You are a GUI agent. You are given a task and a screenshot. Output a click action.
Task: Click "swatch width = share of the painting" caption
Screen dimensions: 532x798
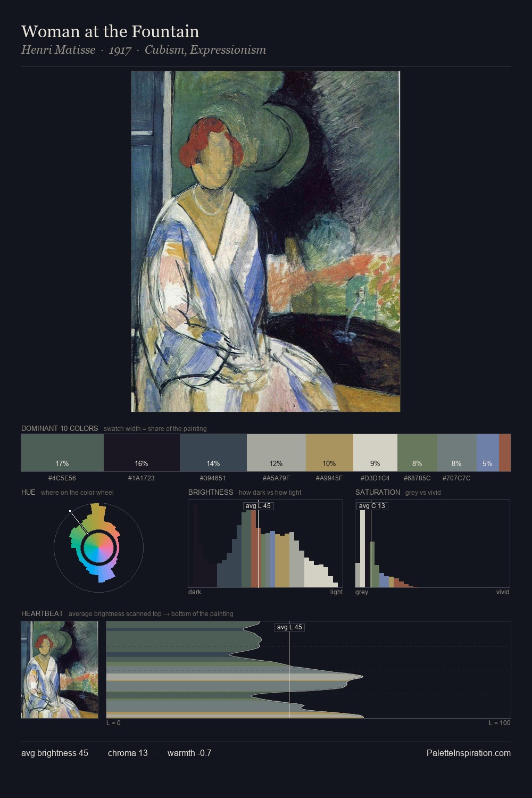click(155, 429)
